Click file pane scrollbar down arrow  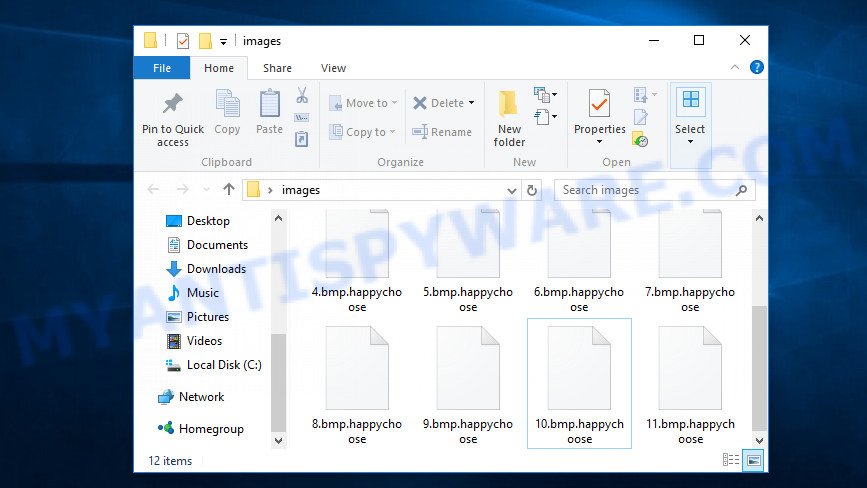760,440
